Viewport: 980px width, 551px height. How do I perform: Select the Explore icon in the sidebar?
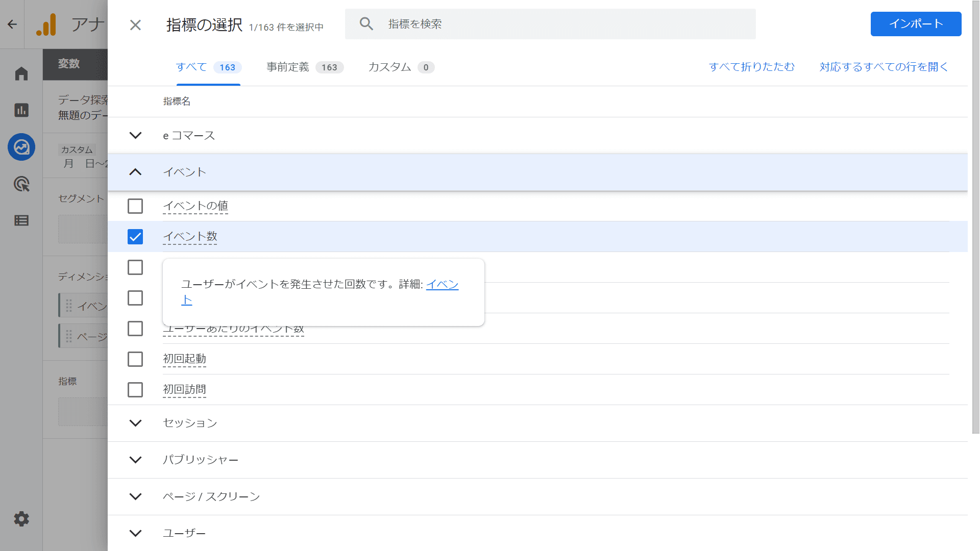pos(21,147)
